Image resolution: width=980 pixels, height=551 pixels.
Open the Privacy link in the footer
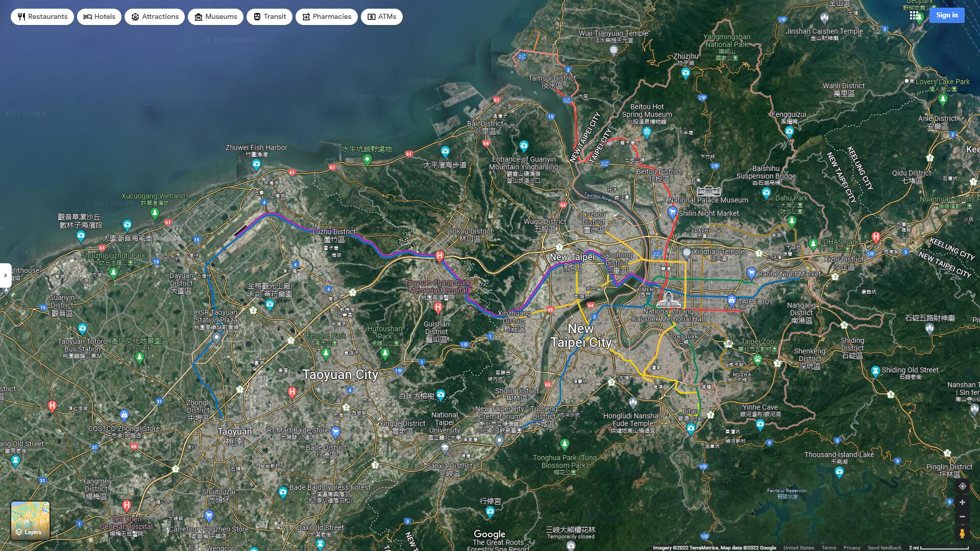[851, 547]
